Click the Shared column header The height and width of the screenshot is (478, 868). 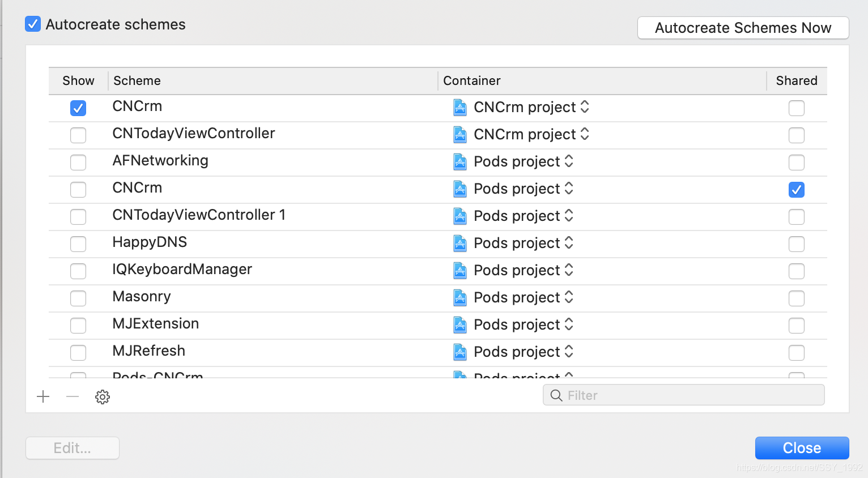tap(797, 81)
